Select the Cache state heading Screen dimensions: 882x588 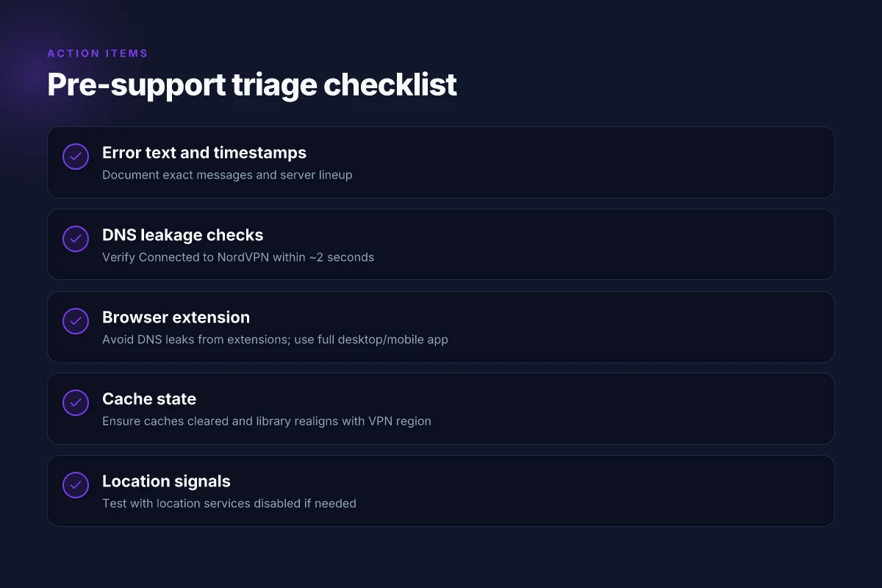pyautogui.click(x=149, y=399)
